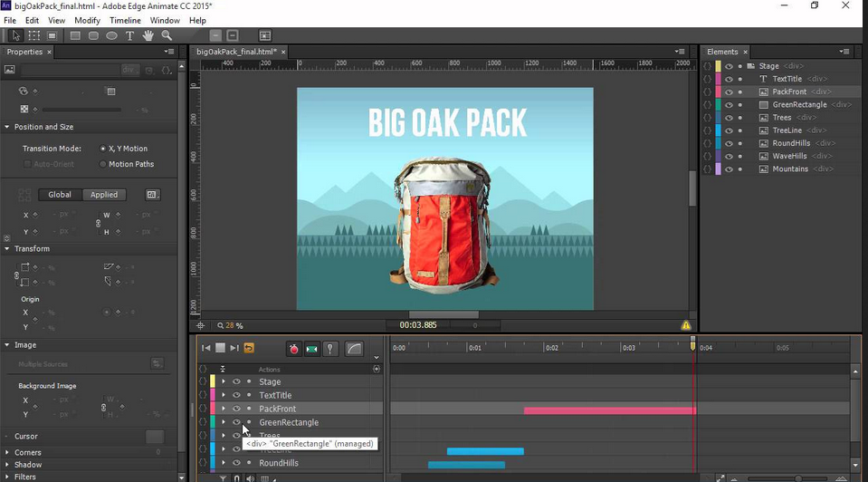Viewport: 868px width, 482px height.
Task: Hide WaveHills in Elements panel
Action: coord(729,156)
